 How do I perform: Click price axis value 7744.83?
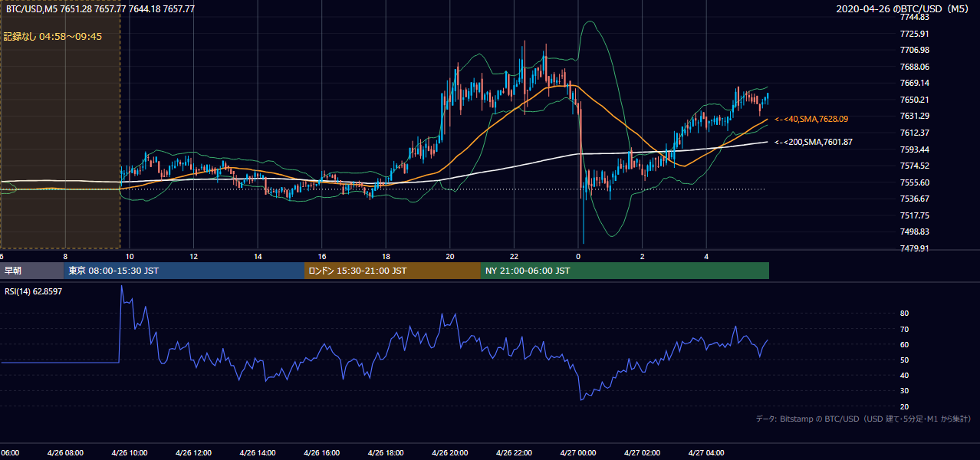coord(915,17)
